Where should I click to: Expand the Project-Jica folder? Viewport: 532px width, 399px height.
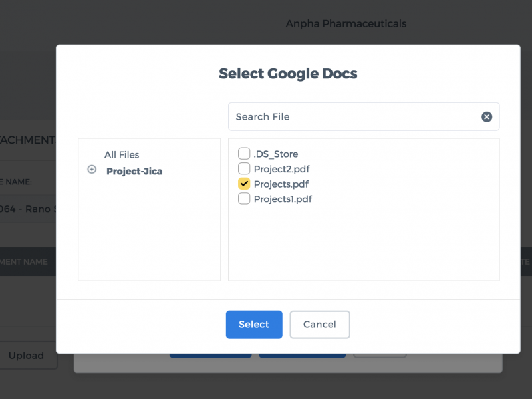92,169
